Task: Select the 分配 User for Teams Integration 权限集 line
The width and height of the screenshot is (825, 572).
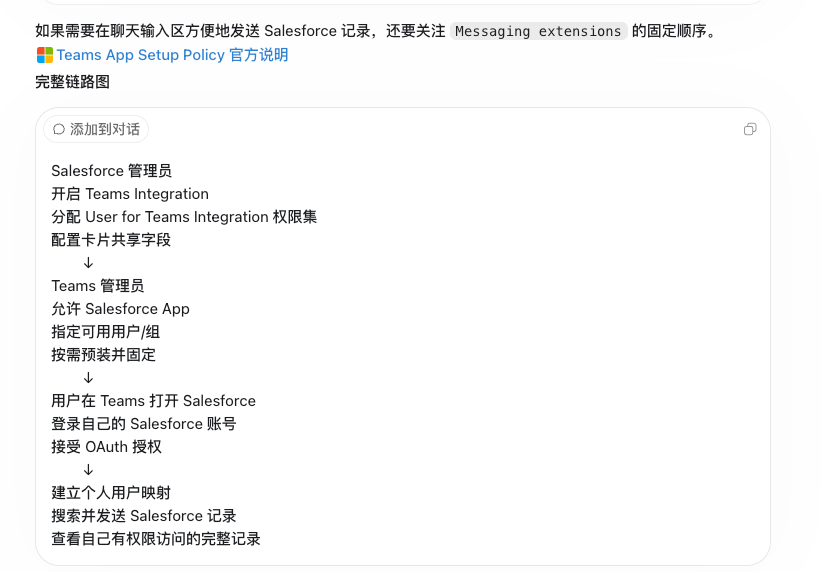Action: 184,217
